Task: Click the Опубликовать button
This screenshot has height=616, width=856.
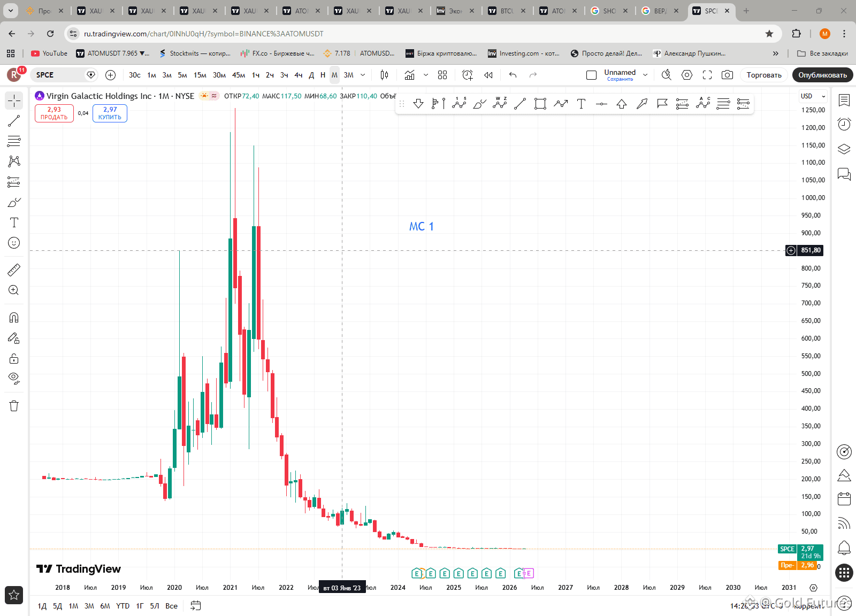Action: [823, 75]
